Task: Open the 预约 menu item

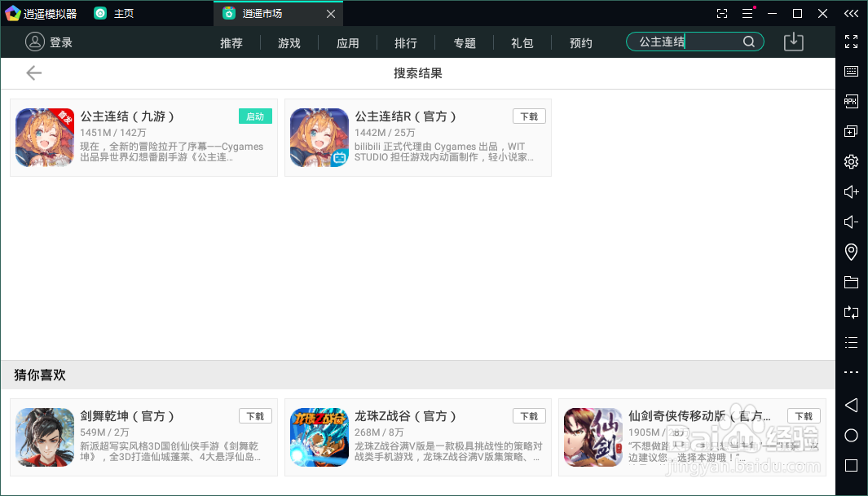Action: pos(580,42)
